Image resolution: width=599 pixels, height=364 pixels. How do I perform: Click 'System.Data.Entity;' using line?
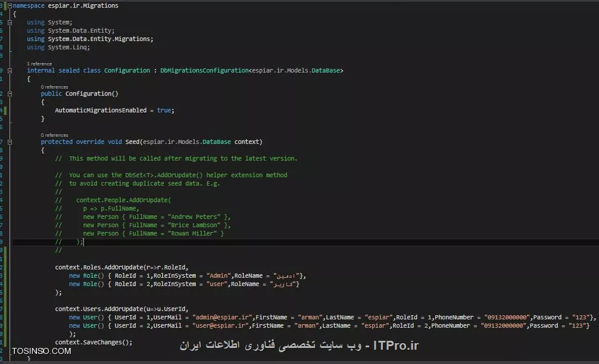click(81, 30)
